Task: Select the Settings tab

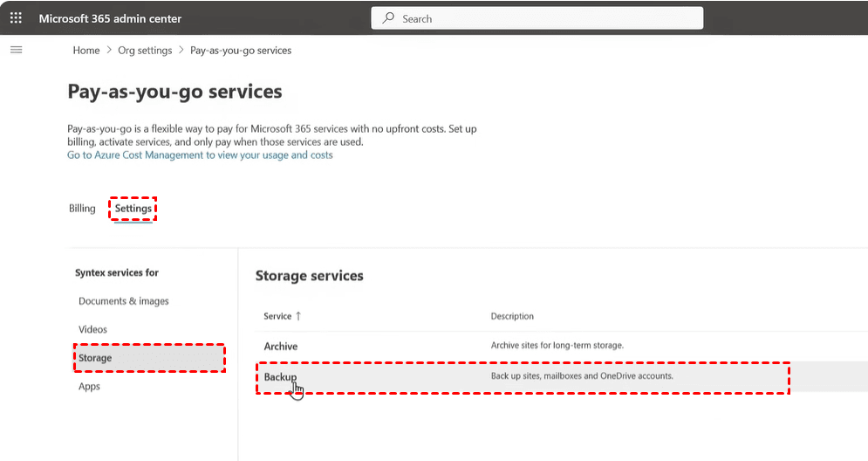Action: [133, 209]
